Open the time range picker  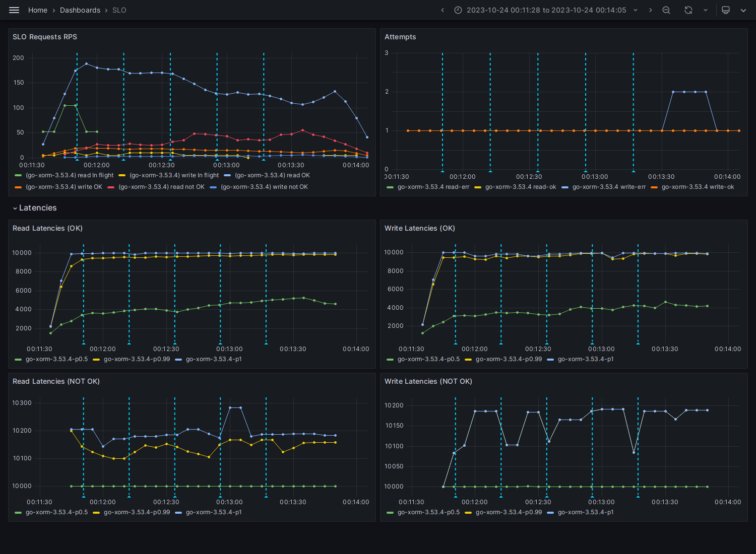click(546, 10)
